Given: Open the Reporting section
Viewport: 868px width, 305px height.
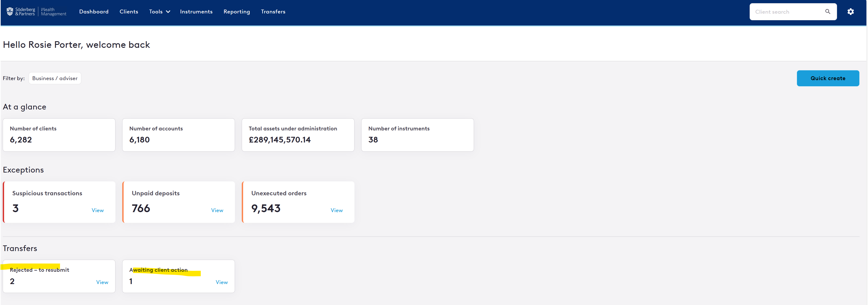Looking at the screenshot, I should click(237, 12).
